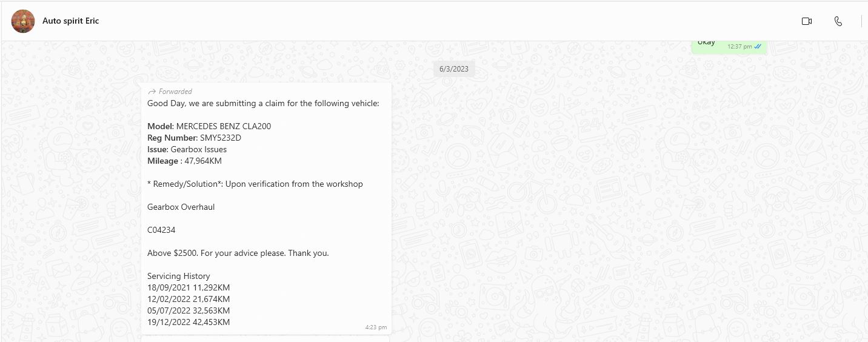Click the 12:37 pm timestamp
The width and height of the screenshot is (868, 342).
tap(739, 47)
